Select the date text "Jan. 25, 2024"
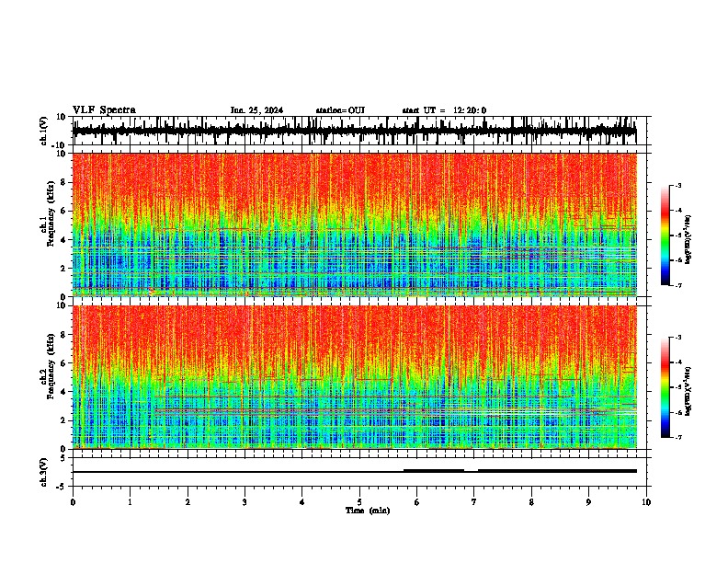This screenshot has height=563, width=728. [256, 110]
